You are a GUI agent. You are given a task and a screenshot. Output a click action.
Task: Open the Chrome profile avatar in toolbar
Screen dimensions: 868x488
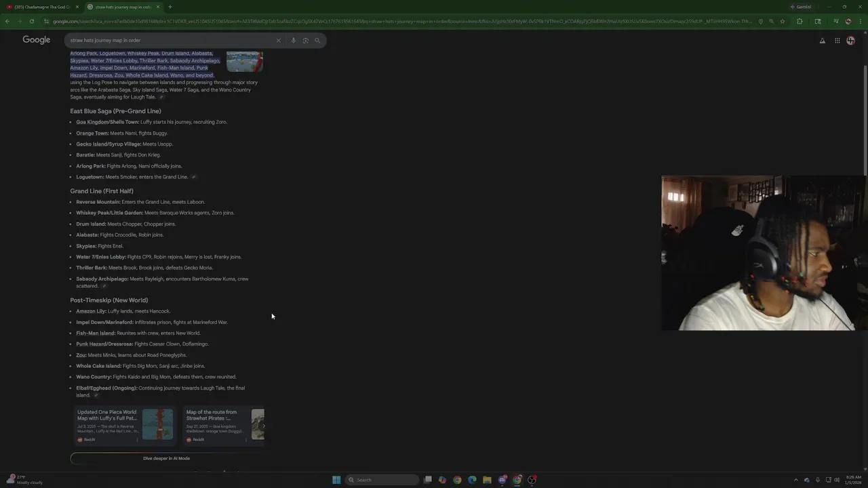(848, 21)
